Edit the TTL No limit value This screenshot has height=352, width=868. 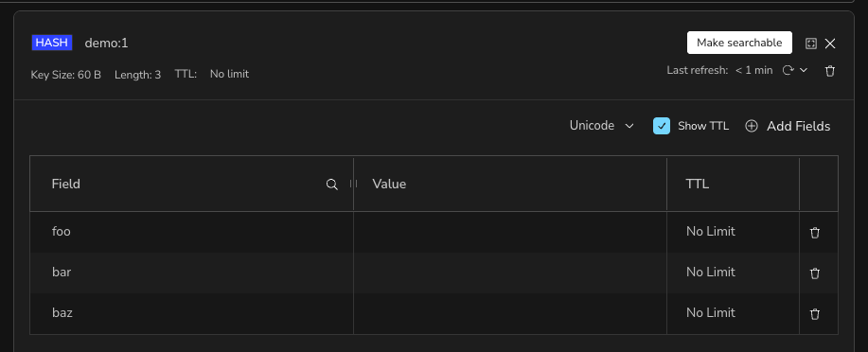229,74
